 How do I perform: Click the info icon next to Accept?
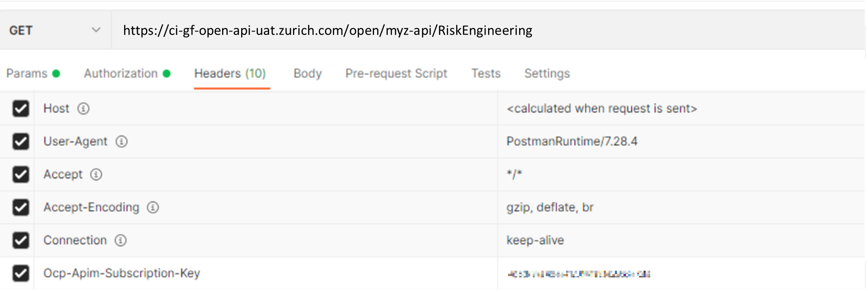point(96,175)
